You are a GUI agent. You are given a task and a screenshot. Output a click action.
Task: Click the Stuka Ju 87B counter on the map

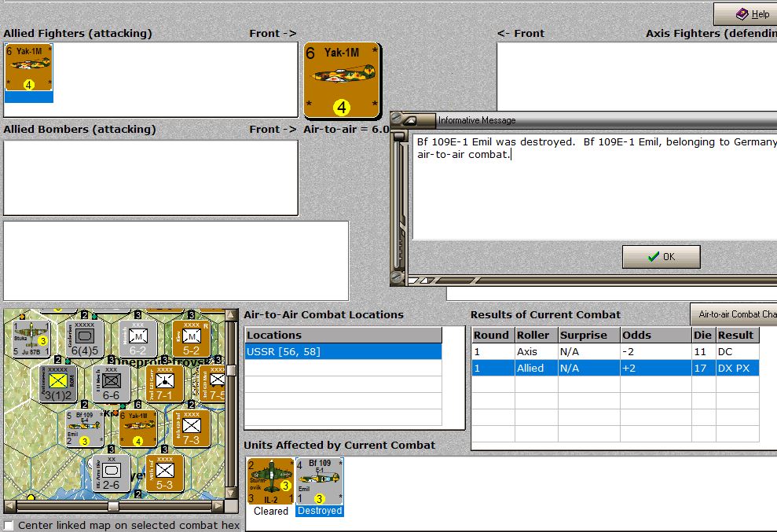[x=31, y=338]
